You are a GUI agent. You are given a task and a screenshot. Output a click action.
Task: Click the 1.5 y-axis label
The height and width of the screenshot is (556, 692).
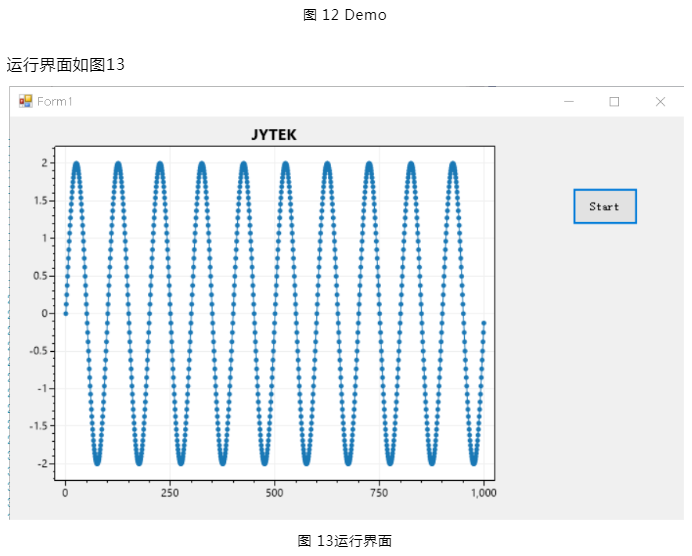pyautogui.click(x=41, y=200)
